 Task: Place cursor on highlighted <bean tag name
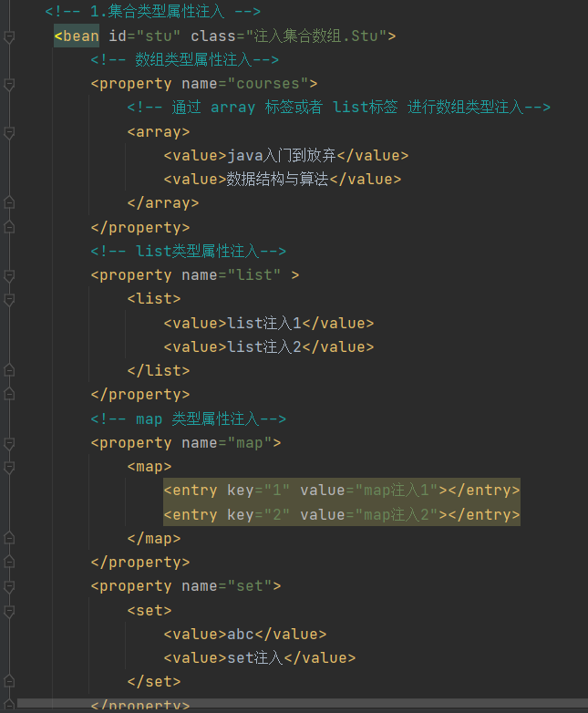[x=77, y=36]
